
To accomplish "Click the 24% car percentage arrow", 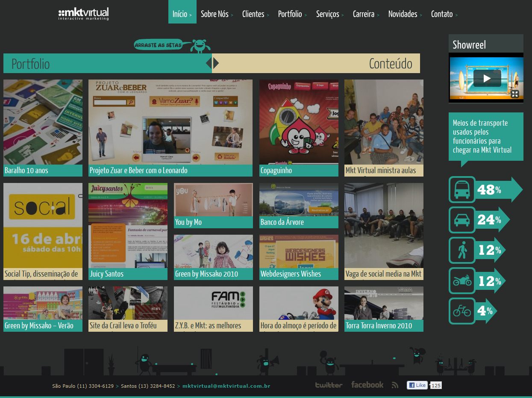I will (x=493, y=220).
